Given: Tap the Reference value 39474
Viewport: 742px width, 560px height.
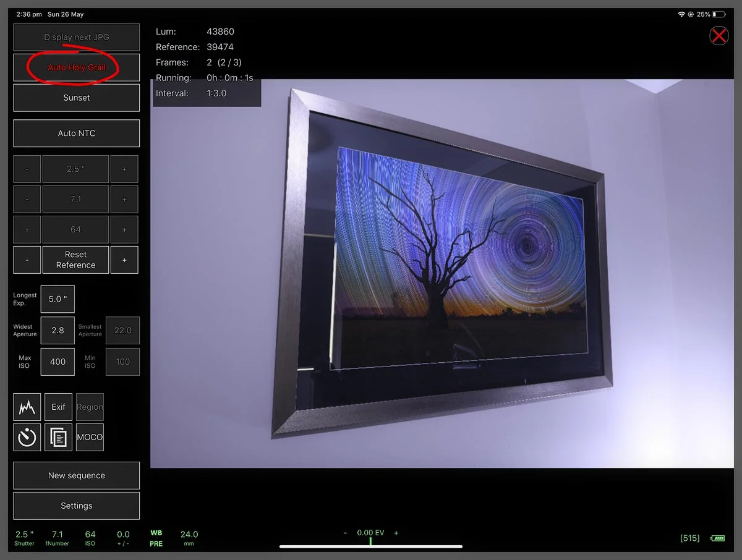Looking at the screenshot, I should click(x=220, y=47).
